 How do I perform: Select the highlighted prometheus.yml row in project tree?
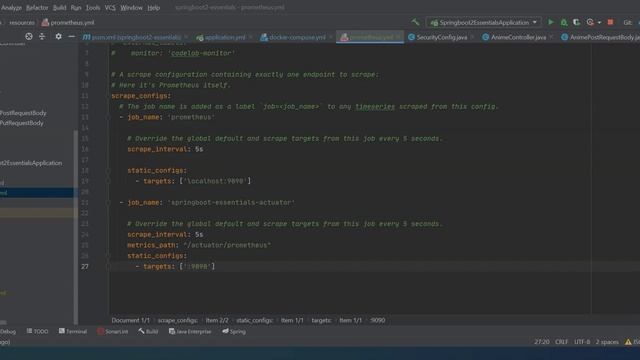click(x=37, y=193)
